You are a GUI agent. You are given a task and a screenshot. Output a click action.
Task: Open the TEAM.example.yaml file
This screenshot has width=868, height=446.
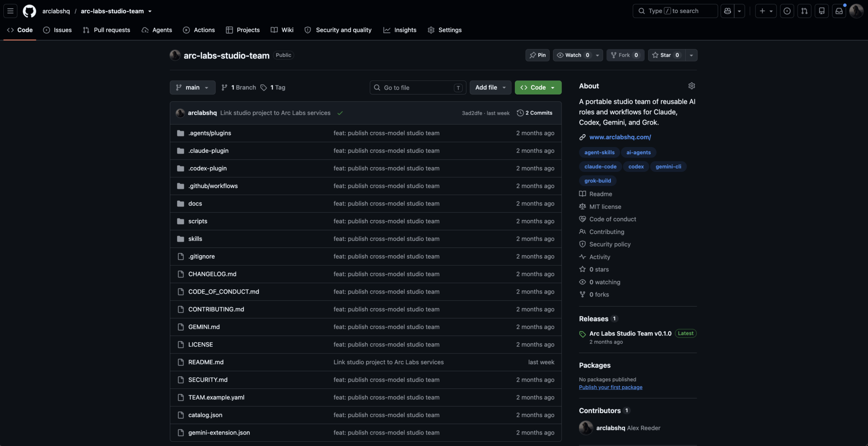[x=216, y=398]
